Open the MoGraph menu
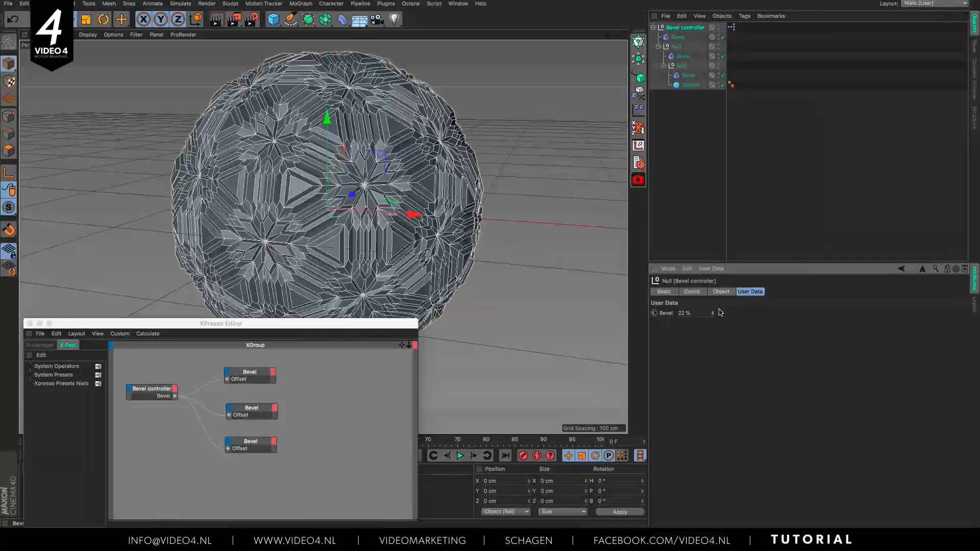This screenshot has width=980, height=551. click(300, 4)
